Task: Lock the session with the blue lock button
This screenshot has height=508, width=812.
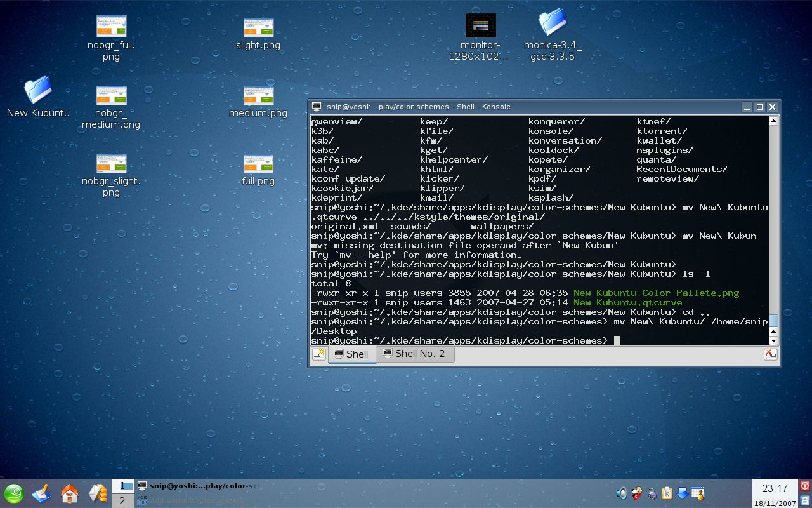Action: pyautogui.click(x=805, y=500)
